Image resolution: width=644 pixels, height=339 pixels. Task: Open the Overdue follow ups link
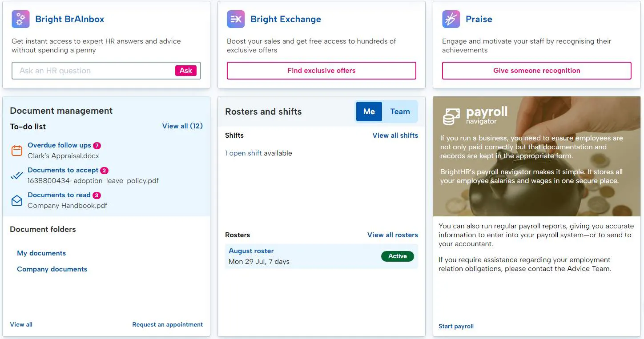59,145
